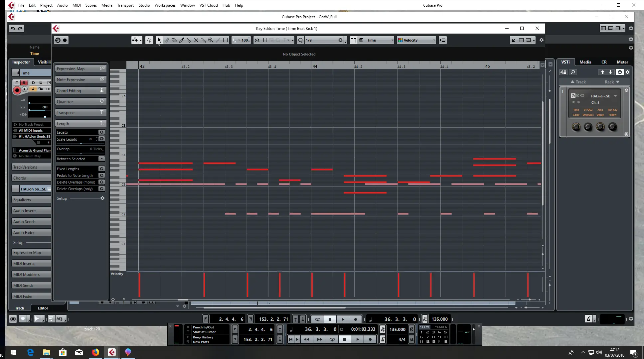Select the Zoom magnifier tool
The width and height of the screenshot is (644, 359).
pyautogui.click(x=211, y=40)
